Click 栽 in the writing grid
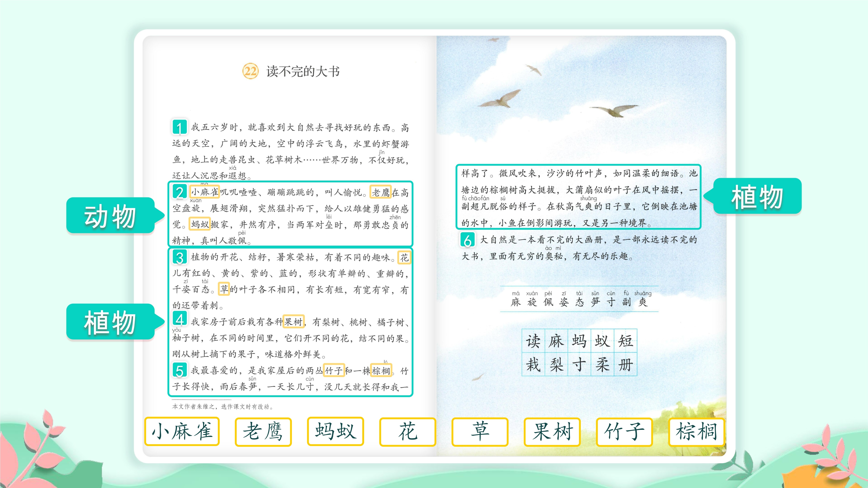Screen dimensions: 868x488 tap(533, 364)
